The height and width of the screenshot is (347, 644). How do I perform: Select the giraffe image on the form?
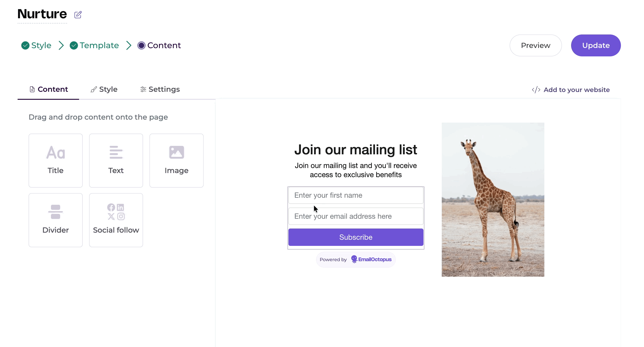[493, 200]
